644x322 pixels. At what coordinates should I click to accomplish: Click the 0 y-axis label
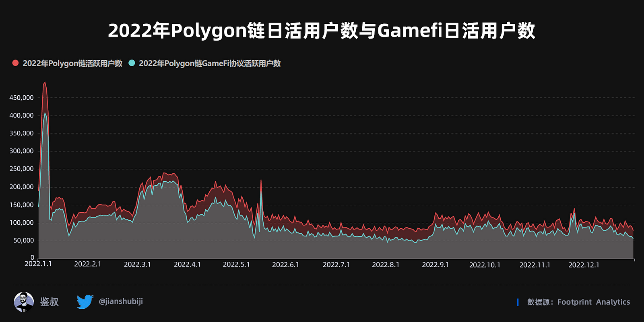[x=32, y=258]
